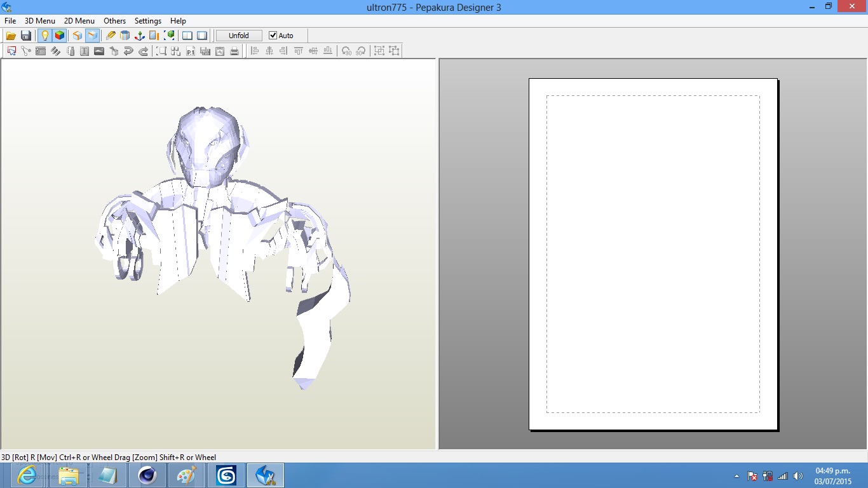This screenshot has width=868, height=488.
Task: Open File Explorer from the taskbar
Action: point(69,475)
